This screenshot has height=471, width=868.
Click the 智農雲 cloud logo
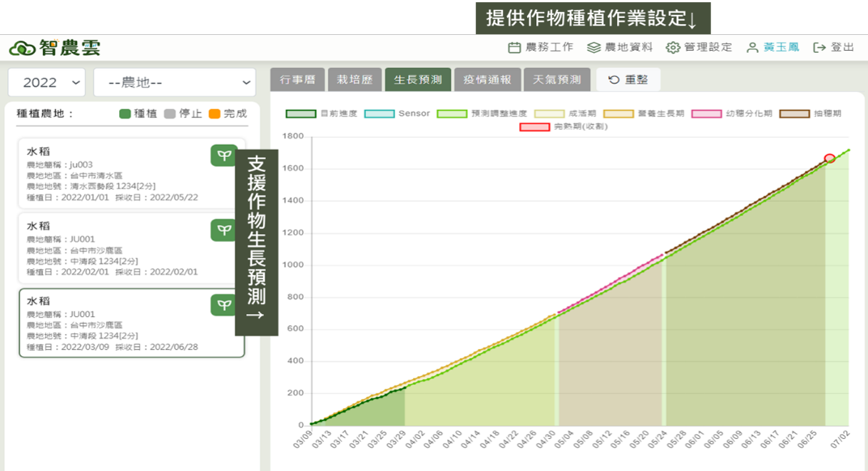tap(21, 48)
